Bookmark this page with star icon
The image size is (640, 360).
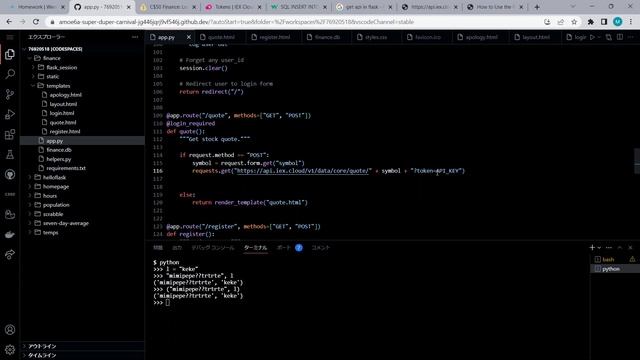pyautogui.click(x=574, y=22)
